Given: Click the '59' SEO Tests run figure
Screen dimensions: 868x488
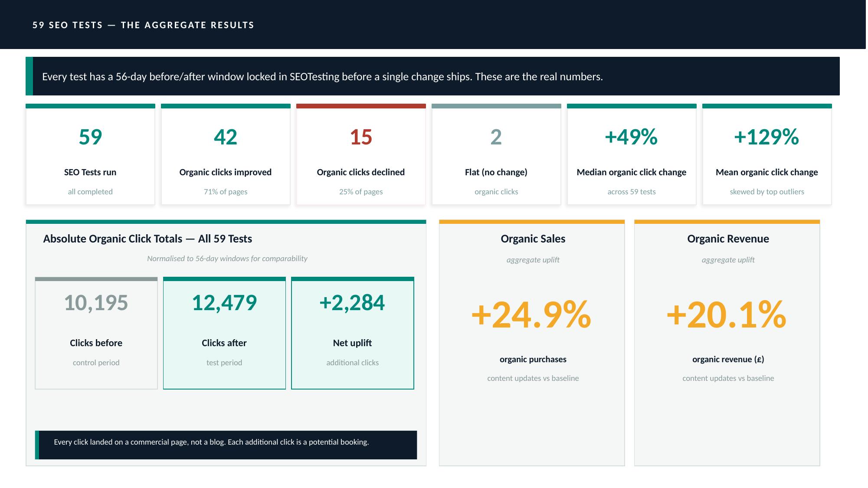Looking at the screenshot, I should tap(90, 137).
